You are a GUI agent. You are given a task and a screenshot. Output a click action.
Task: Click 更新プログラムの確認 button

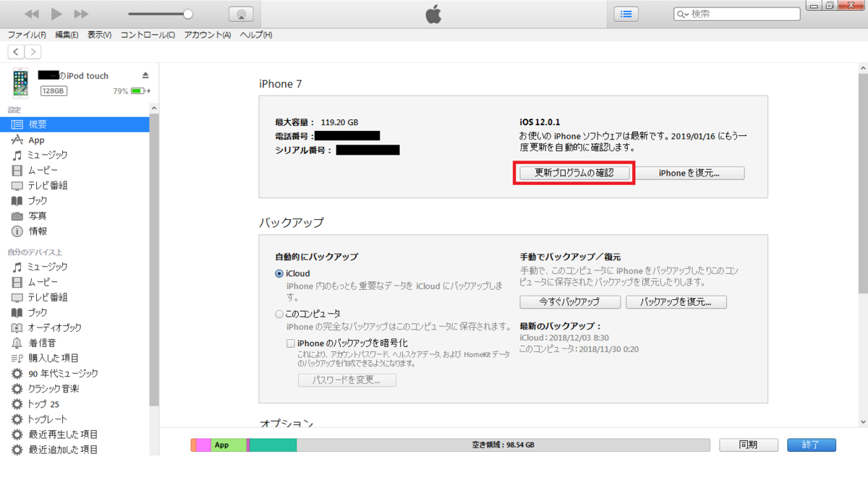[574, 174]
